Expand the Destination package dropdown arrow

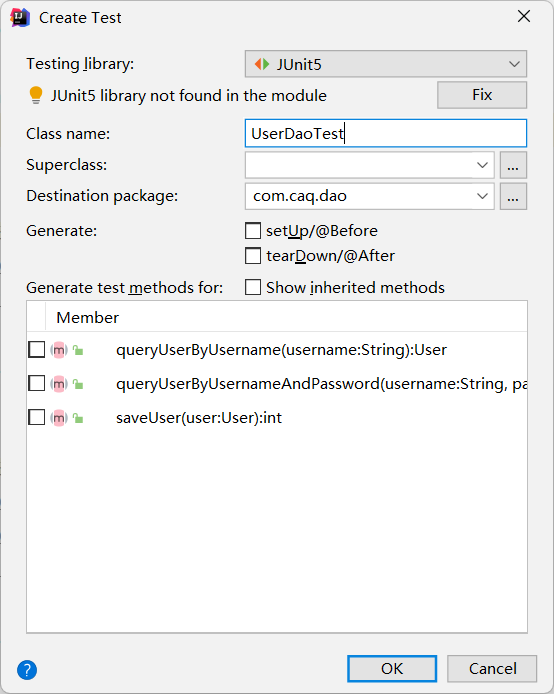[482, 196]
